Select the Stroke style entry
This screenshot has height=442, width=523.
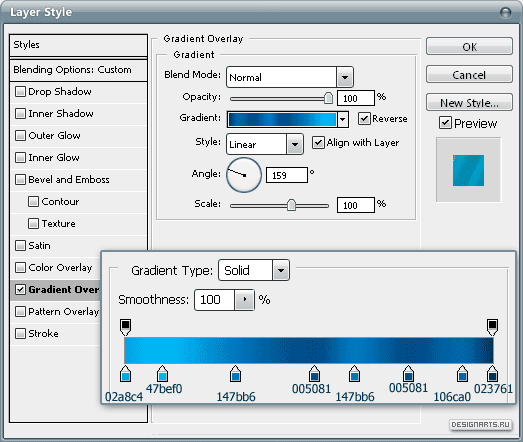pyautogui.click(x=56, y=334)
